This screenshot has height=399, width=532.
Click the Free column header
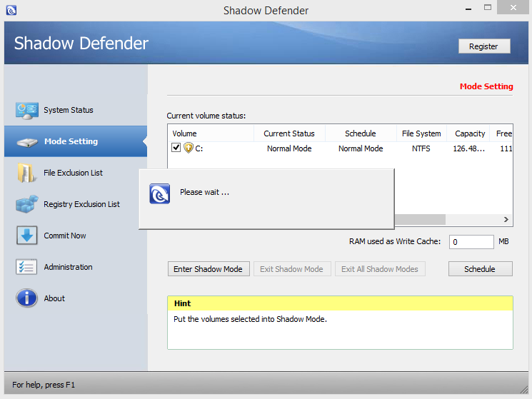pyautogui.click(x=502, y=133)
